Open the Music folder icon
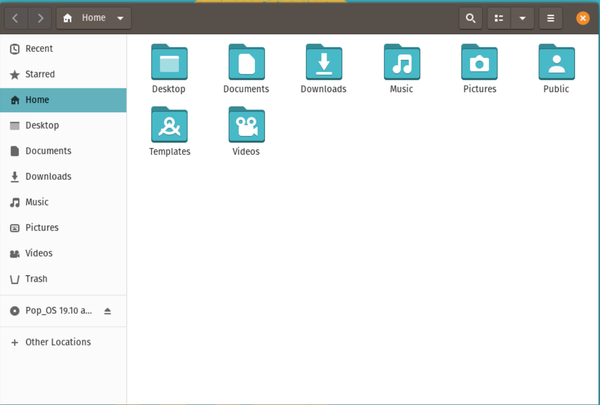The height and width of the screenshot is (405, 600). pyautogui.click(x=401, y=63)
